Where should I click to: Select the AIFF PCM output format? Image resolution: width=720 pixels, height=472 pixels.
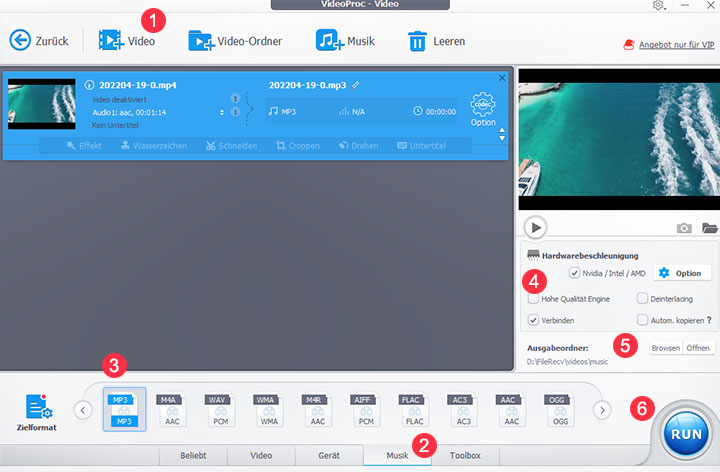coord(366,409)
